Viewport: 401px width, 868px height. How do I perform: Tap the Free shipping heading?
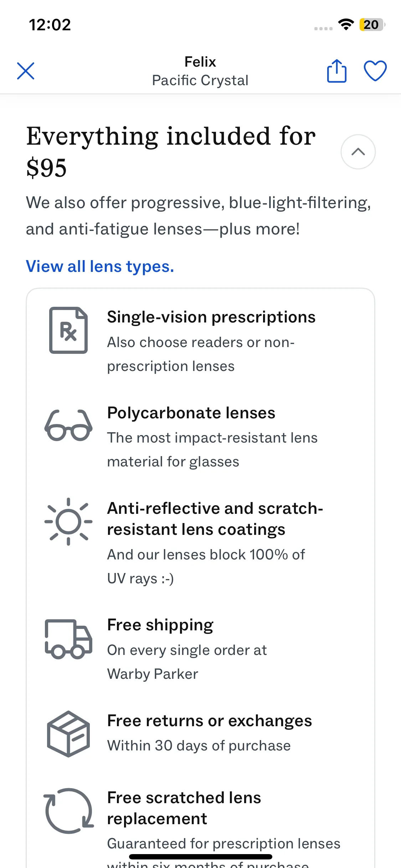click(x=160, y=625)
